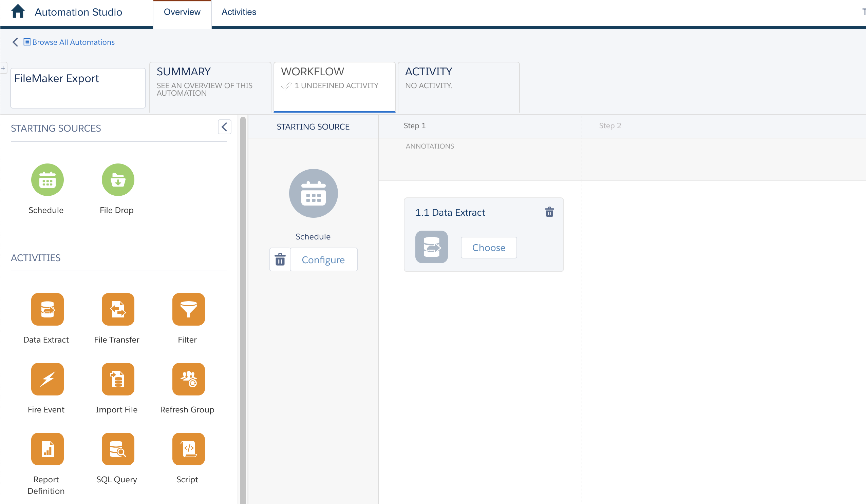Select the Filter activity icon
This screenshot has height=504, width=866.
(x=187, y=310)
